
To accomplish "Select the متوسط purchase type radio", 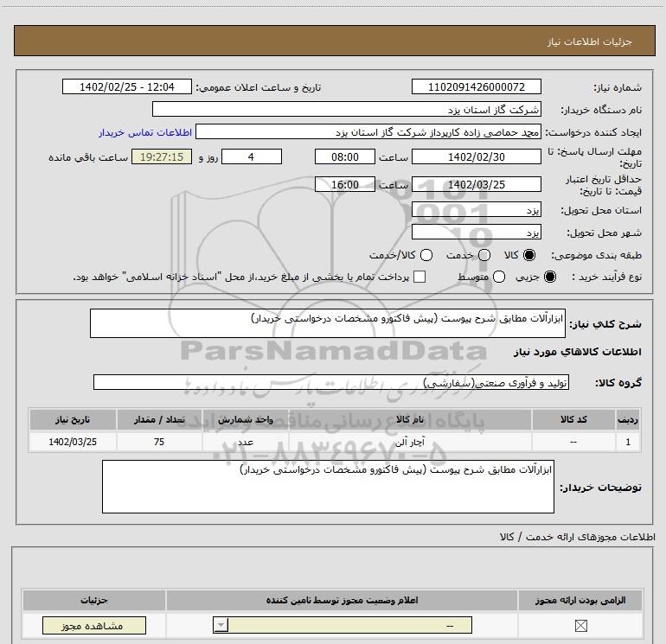I will coord(499,277).
